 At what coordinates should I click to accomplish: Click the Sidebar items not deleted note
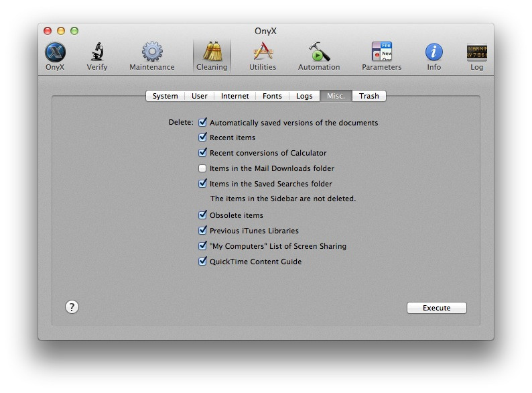[283, 199]
